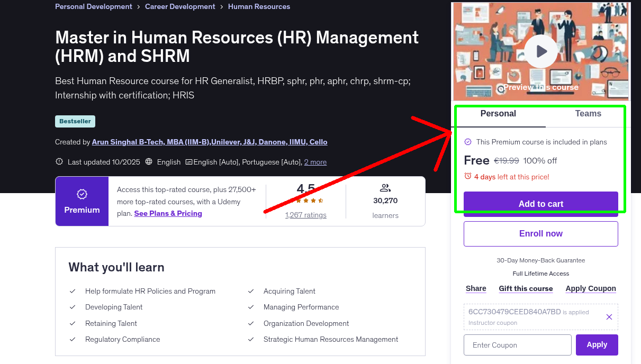This screenshot has width=641, height=364.
Task: Add the course to cart
Action: coord(540,204)
